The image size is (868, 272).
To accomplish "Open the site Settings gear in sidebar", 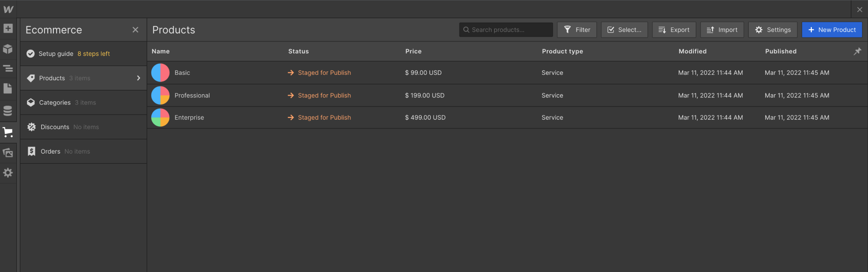I will 8,173.
